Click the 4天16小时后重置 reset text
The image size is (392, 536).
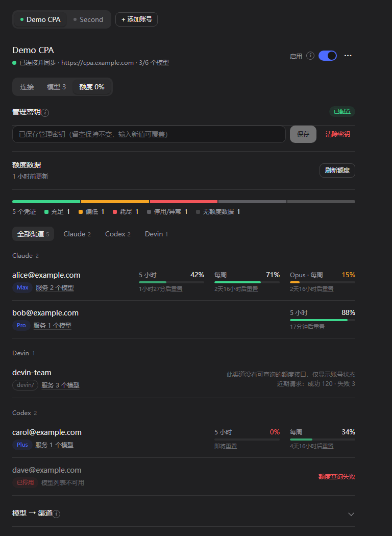(312, 446)
